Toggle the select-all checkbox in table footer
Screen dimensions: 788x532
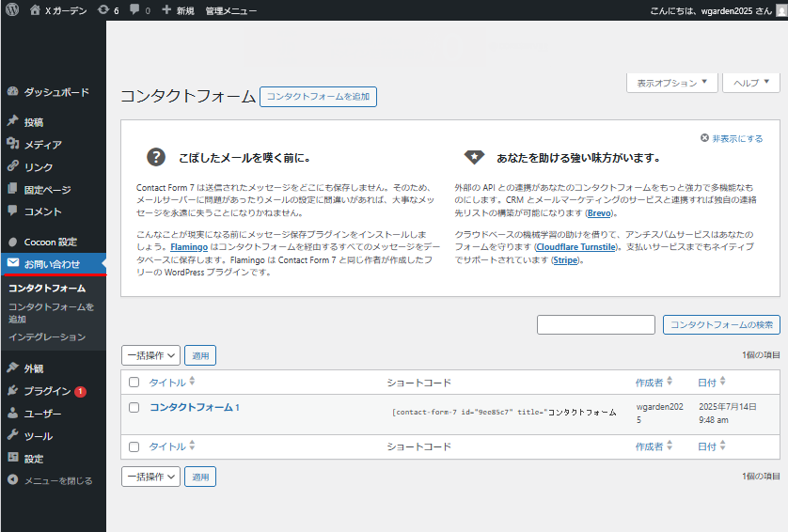(134, 447)
